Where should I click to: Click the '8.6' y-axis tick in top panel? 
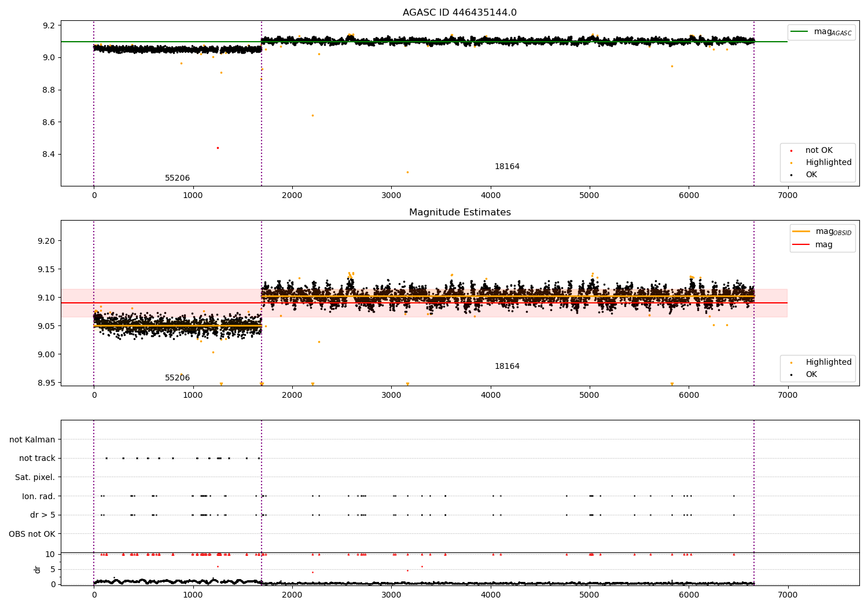pos(50,122)
